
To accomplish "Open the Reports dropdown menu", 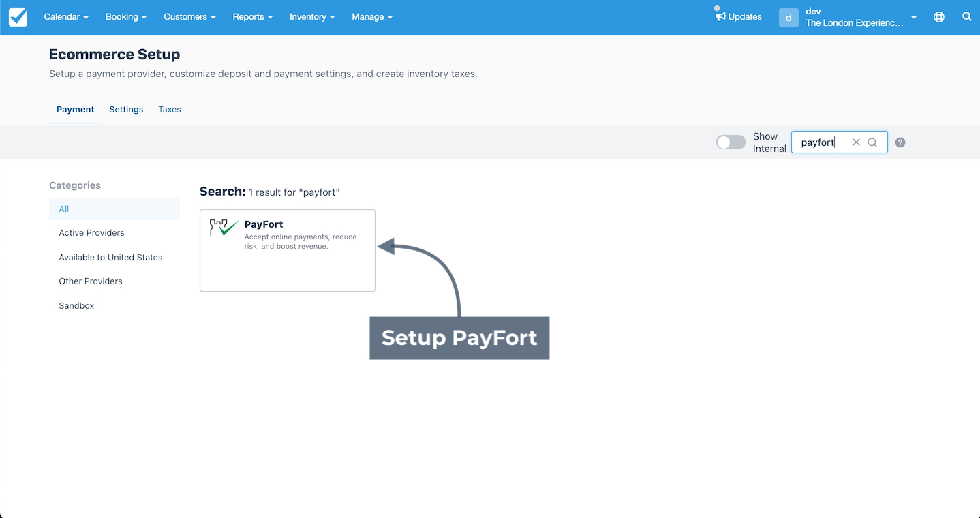I will pos(252,17).
